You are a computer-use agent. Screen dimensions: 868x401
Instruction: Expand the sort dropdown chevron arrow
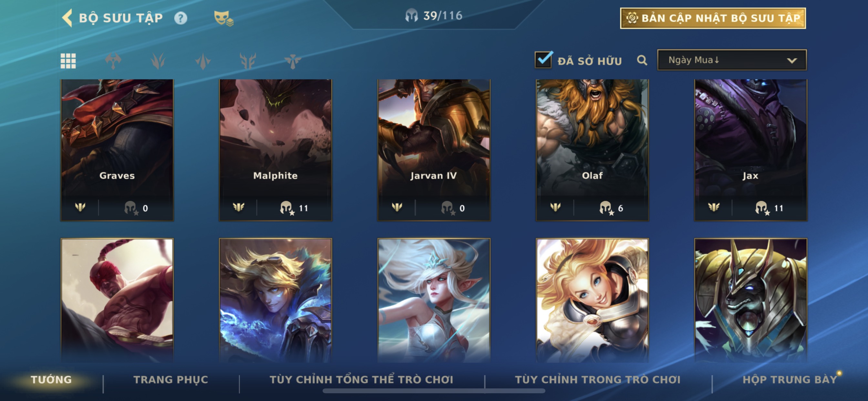point(791,61)
